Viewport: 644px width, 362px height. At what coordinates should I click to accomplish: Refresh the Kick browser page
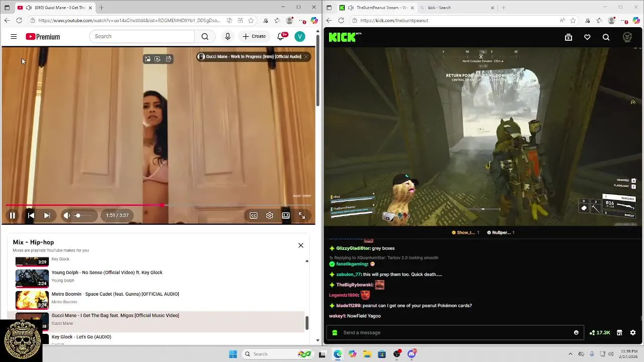(x=341, y=21)
